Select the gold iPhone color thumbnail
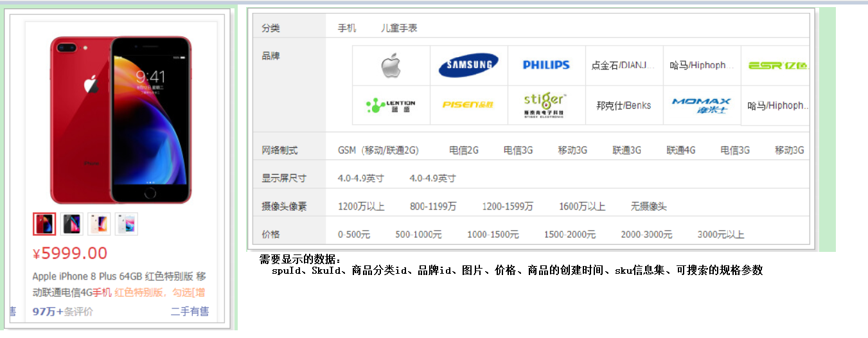This screenshot has width=868, height=338. pos(99,224)
